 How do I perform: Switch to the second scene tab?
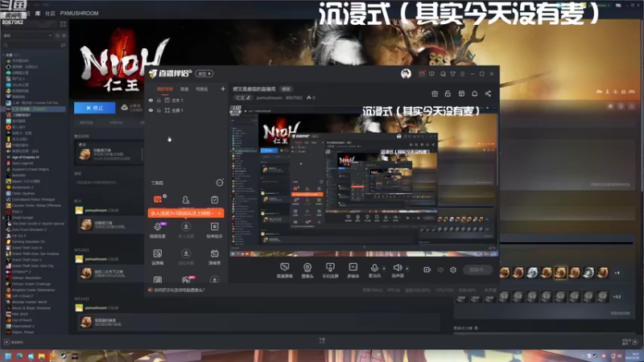(184, 89)
